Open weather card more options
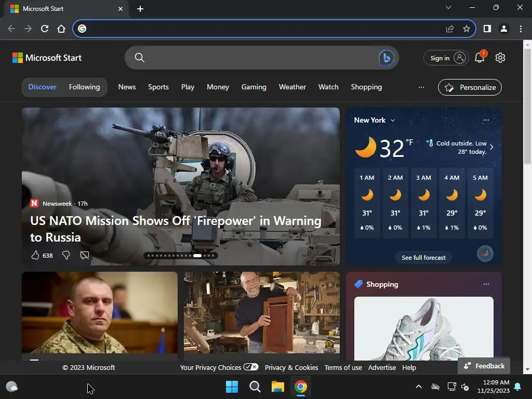The width and height of the screenshot is (532, 399). coord(486,120)
